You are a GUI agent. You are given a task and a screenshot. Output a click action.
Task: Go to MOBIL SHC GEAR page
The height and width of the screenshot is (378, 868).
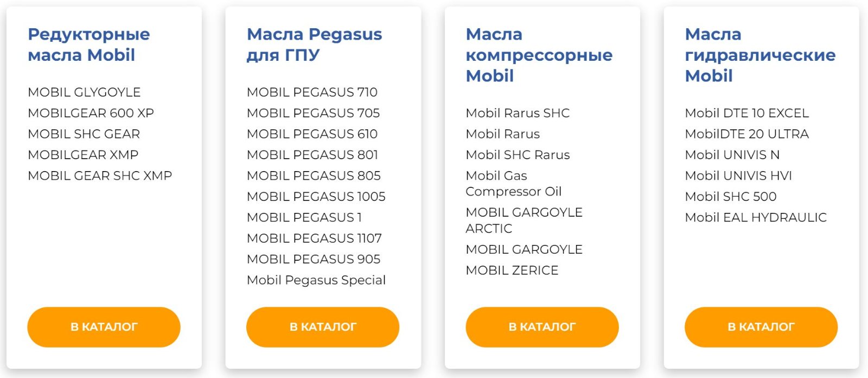click(84, 134)
